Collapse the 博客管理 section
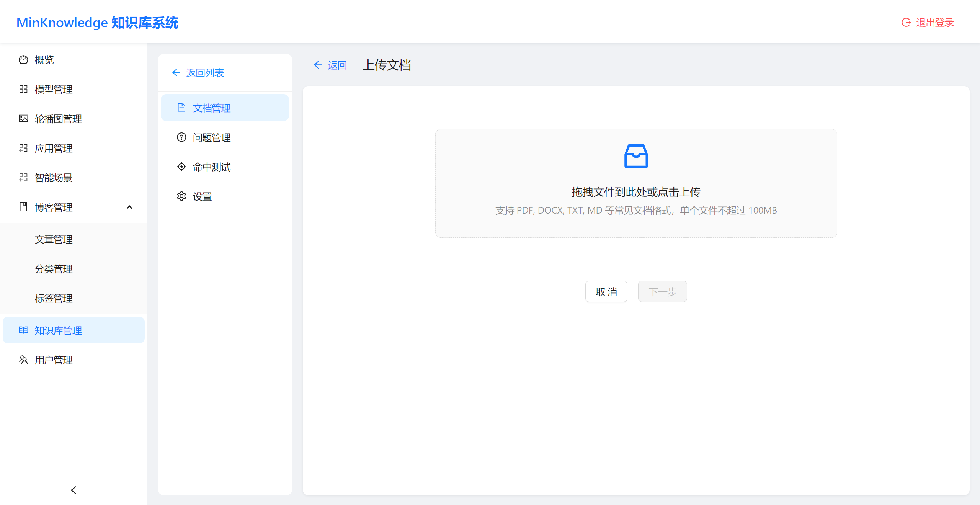 coord(129,207)
